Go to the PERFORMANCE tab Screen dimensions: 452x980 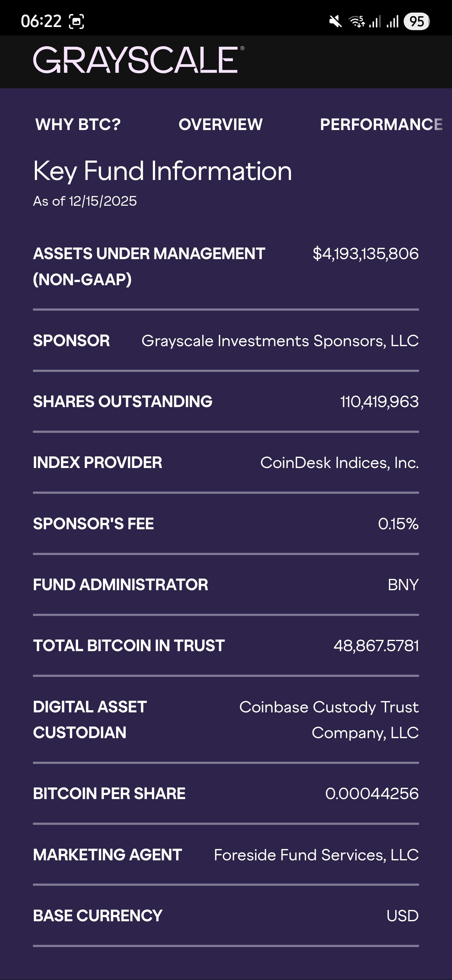pyautogui.click(x=381, y=124)
